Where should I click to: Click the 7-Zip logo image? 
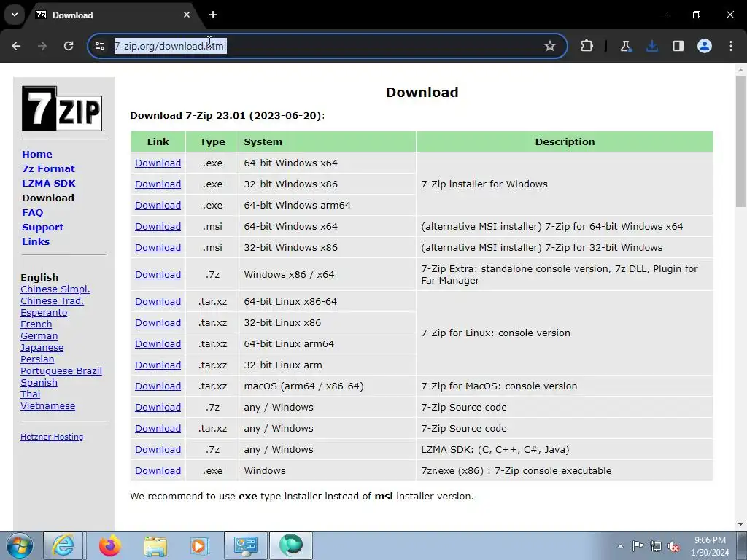(62, 109)
